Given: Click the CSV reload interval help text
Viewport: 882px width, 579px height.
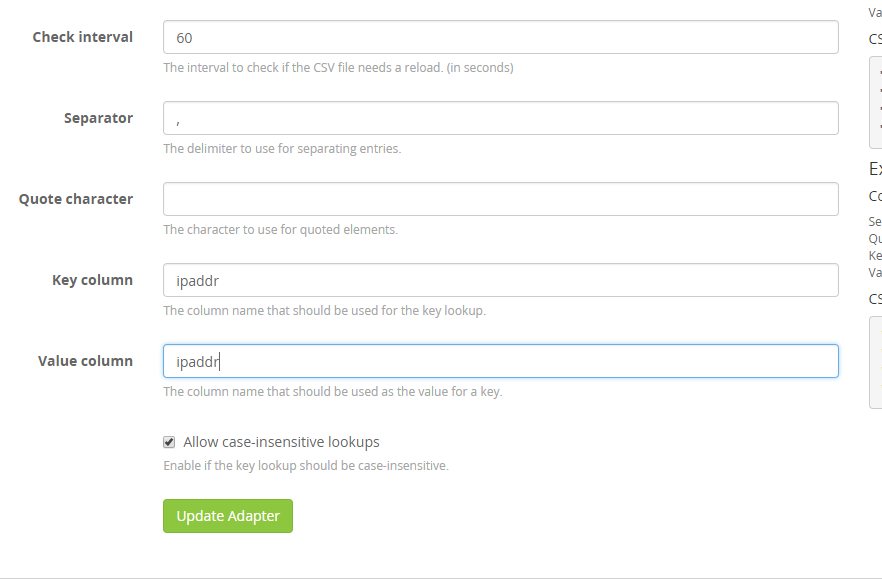Looking at the screenshot, I should [338, 68].
